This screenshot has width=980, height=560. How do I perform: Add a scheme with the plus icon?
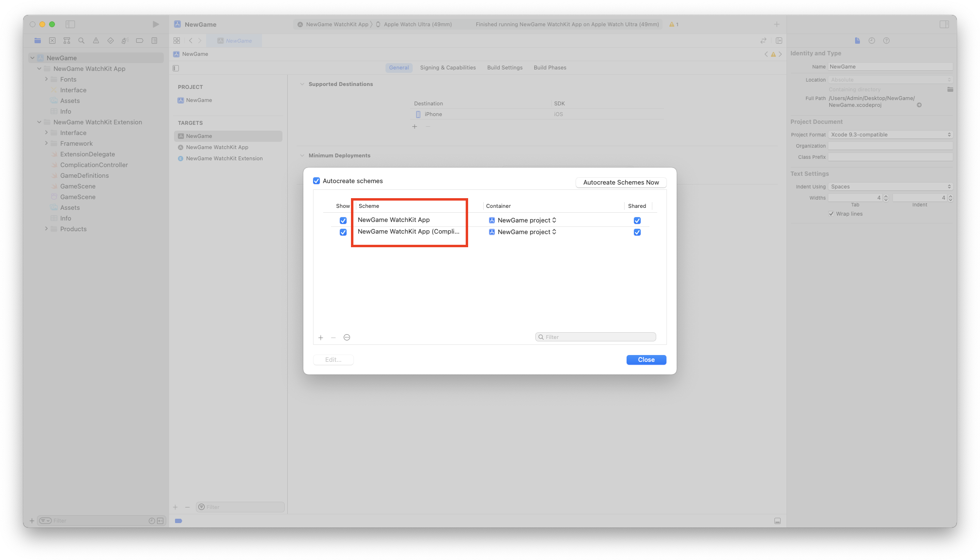(x=321, y=338)
